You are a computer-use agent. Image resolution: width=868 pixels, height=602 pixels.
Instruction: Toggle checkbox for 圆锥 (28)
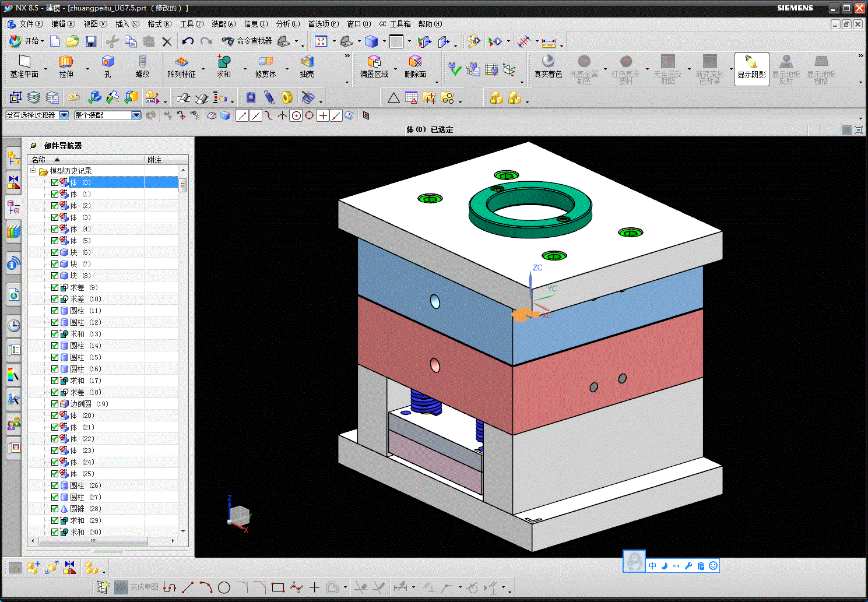coord(55,509)
